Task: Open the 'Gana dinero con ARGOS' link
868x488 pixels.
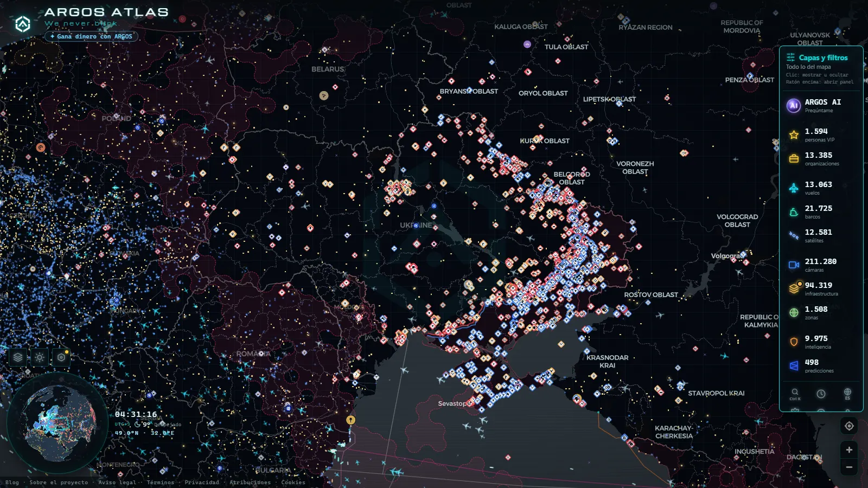Action: coord(91,36)
